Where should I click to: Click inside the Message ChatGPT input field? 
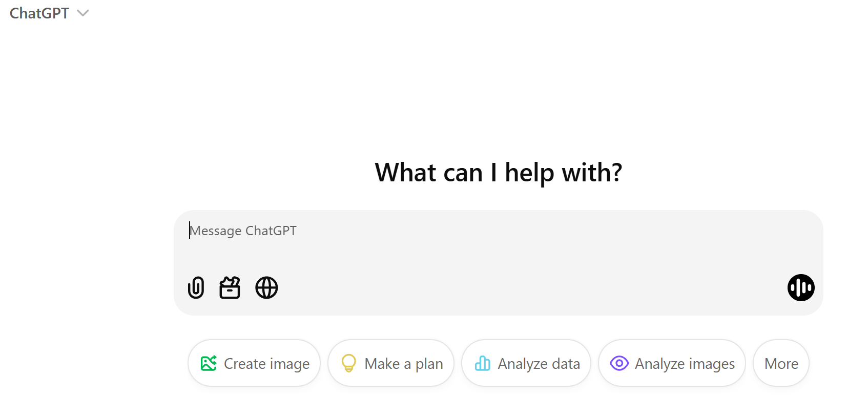pyautogui.click(x=359, y=231)
